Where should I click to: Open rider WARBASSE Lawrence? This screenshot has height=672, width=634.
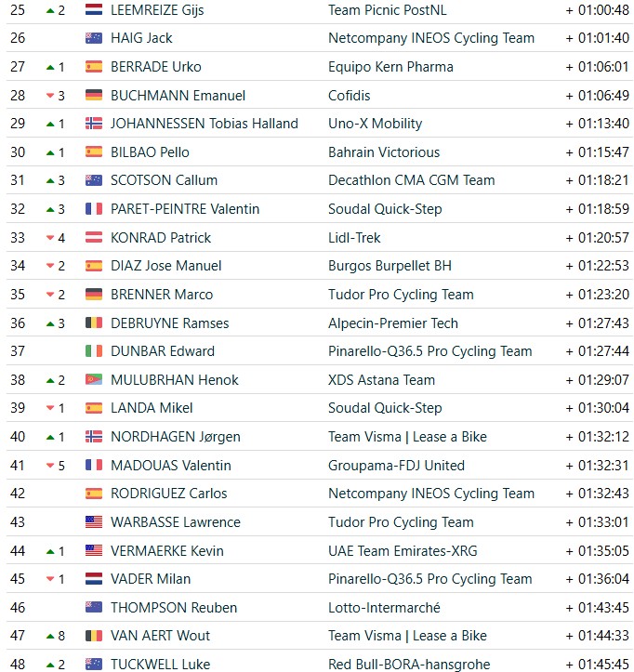[x=176, y=522]
